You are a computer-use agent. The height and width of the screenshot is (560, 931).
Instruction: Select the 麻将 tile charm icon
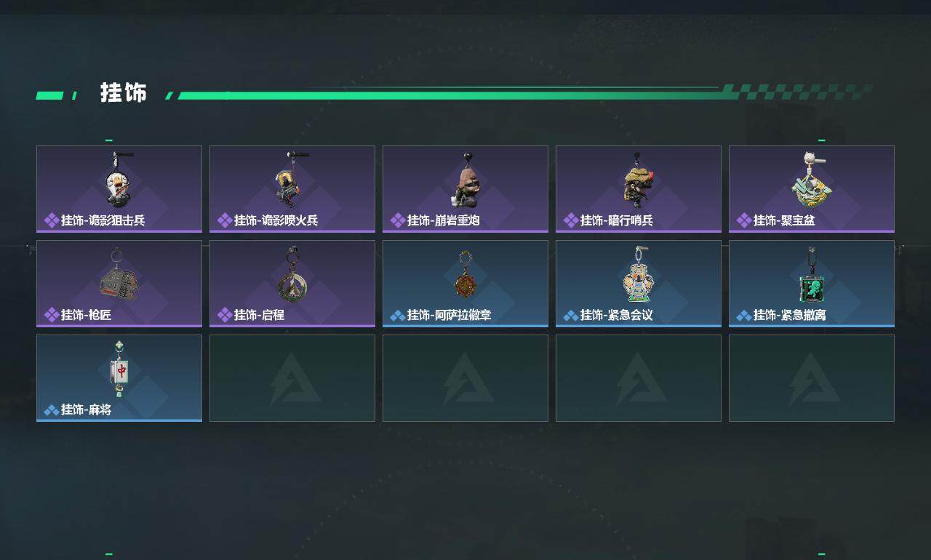click(119, 369)
